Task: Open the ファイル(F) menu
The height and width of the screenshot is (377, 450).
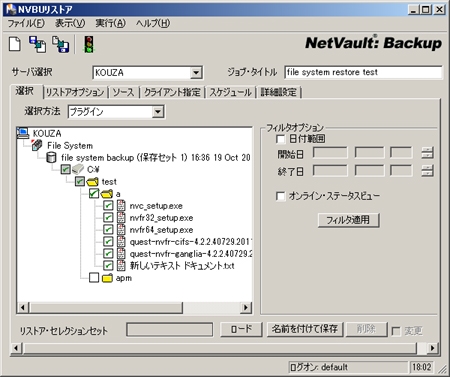Action: tap(26, 23)
